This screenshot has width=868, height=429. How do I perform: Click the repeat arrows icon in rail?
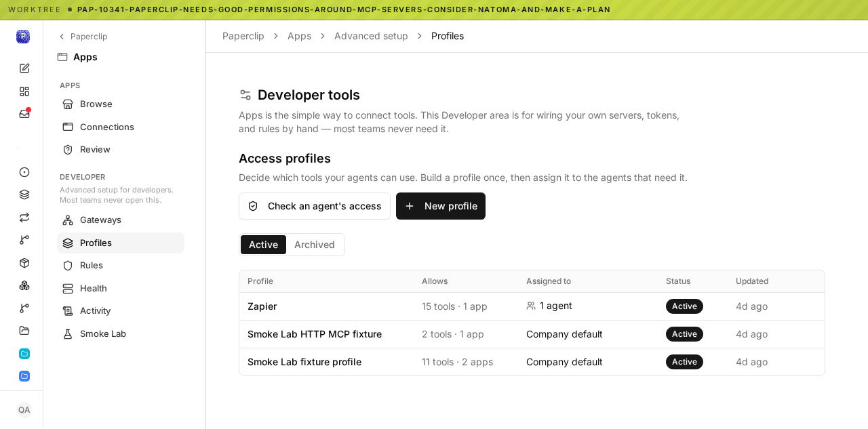tap(24, 218)
